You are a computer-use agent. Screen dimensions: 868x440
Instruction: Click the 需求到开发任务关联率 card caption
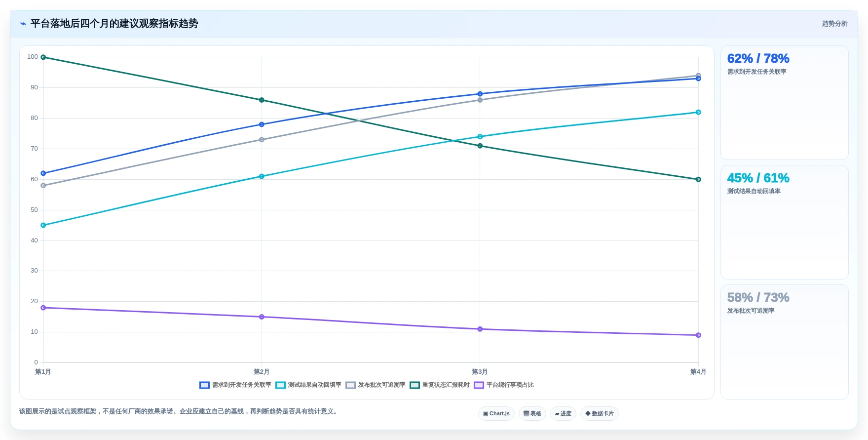pos(757,72)
